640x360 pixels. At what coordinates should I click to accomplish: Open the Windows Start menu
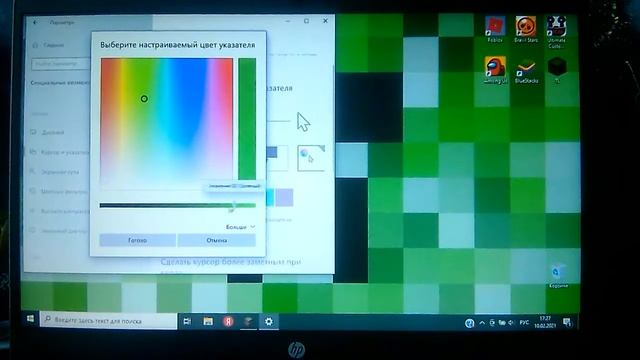[30, 319]
